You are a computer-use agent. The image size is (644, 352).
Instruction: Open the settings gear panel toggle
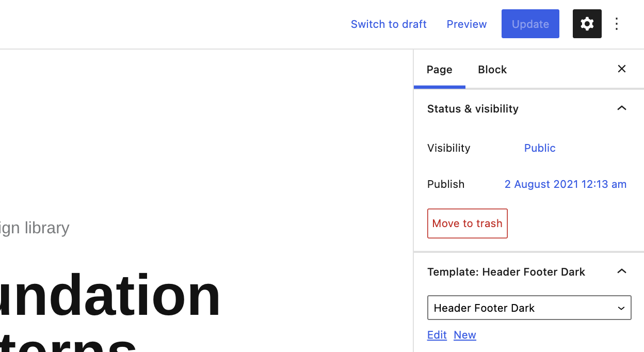click(587, 24)
